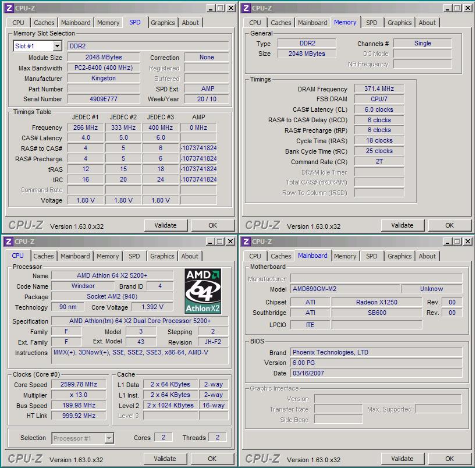Open the Caches tab in the CPU window

44,256
